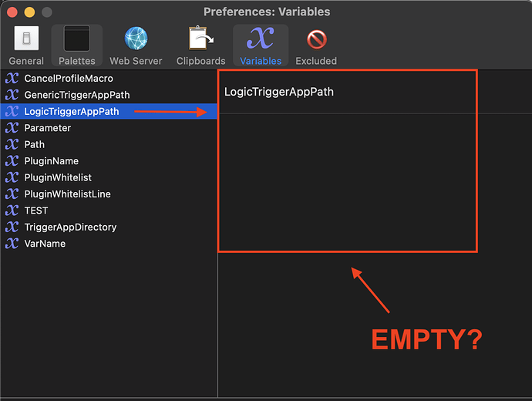This screenshot has width=532, height=401.
Task: Click the variable icon beside PluginWhitelistLine
Action: (12, 194)
